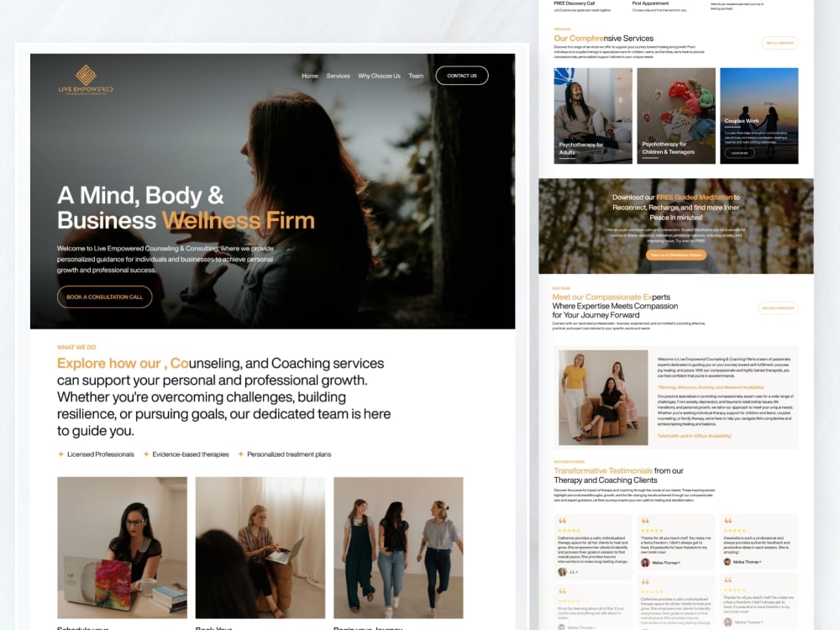Click Melisa Thomas avatar in middle testimonial
The image size is (840, 630).
[x=645, y=563]
